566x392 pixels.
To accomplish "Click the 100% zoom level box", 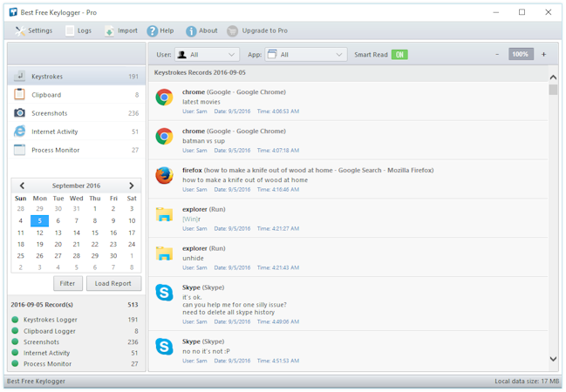I will point(521,55).
